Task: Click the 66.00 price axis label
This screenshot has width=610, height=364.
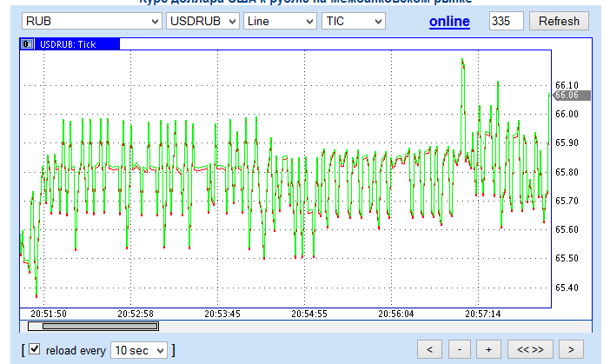Action: pyautogui.click(x=567, y=114)
